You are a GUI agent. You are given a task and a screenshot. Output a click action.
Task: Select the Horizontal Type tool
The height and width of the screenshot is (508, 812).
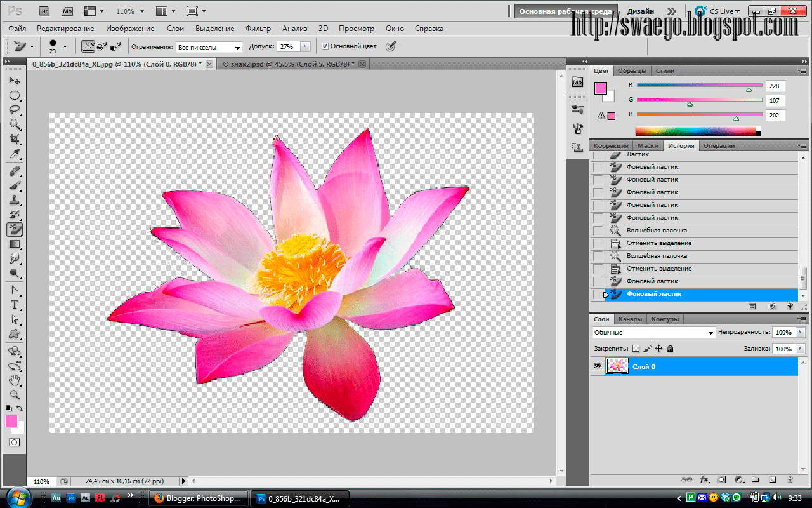point(14,305)
